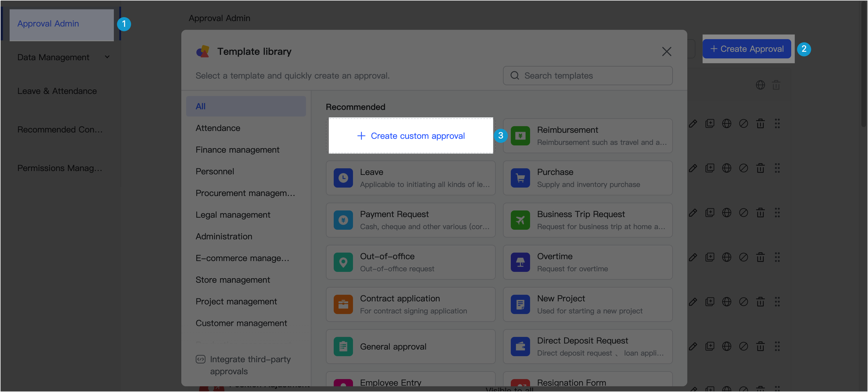Open the Reimbursement template icon
868x392 pixels.
point(520,136)
